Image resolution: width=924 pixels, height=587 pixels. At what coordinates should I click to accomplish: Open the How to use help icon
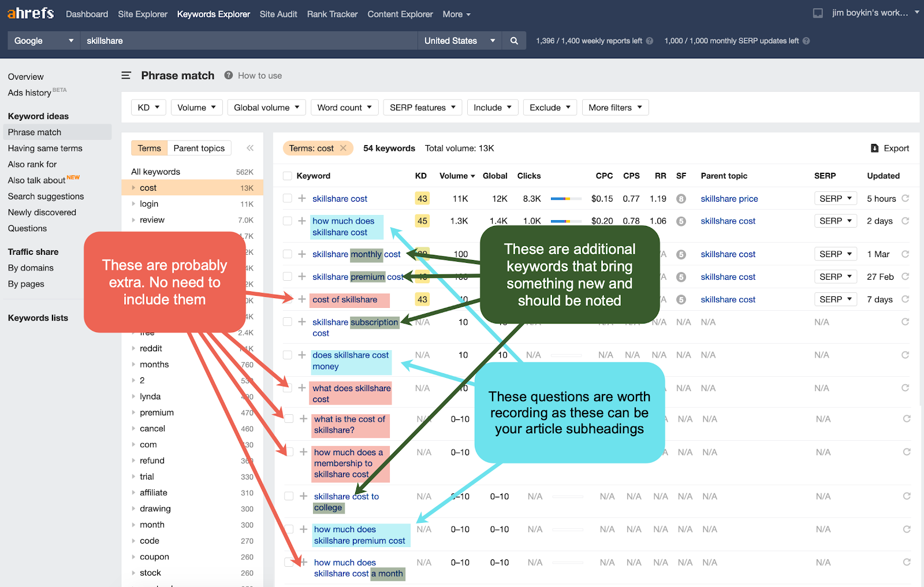point(229,75)
